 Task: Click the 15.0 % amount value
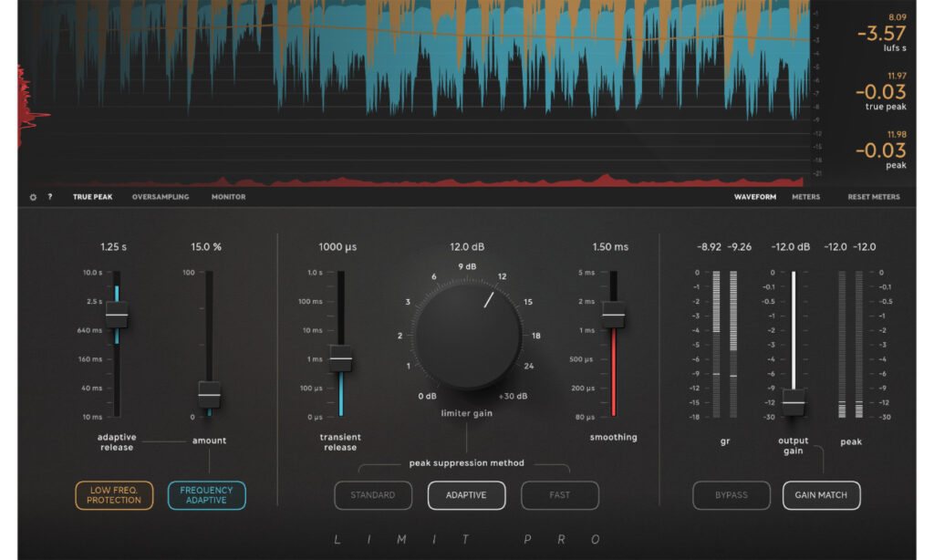206,246
